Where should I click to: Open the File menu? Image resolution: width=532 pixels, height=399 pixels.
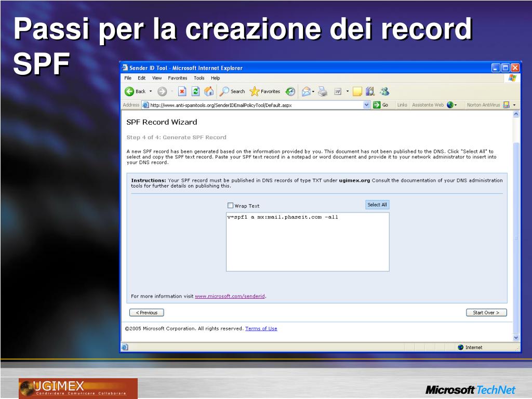pyautogui.click(x=128, y=78)
